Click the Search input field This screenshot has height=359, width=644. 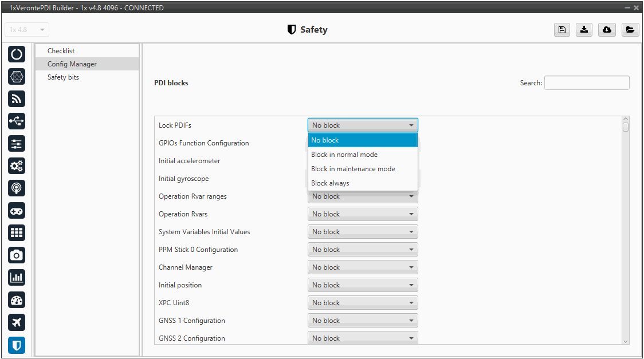click(x=586, y=83)
